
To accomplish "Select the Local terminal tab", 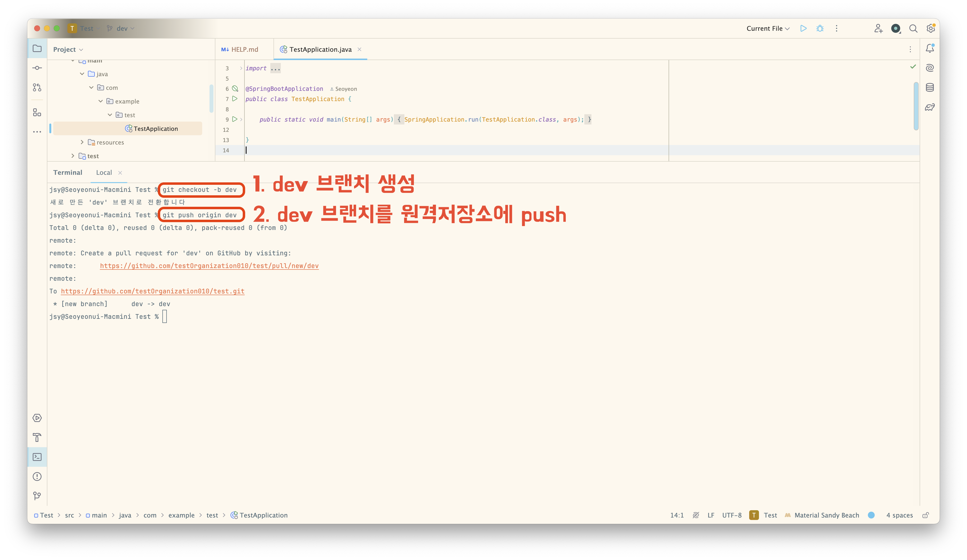I will (x=104, y=173).
